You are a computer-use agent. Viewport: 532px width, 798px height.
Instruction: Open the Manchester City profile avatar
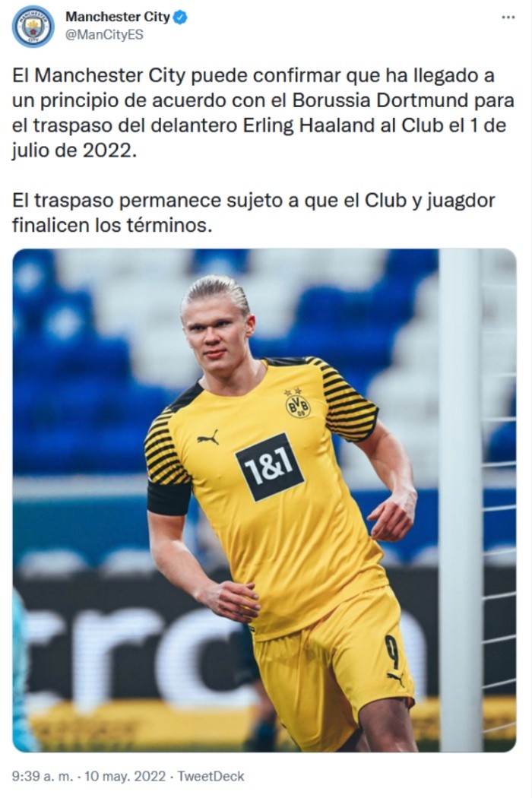click(x=33, y=27)
